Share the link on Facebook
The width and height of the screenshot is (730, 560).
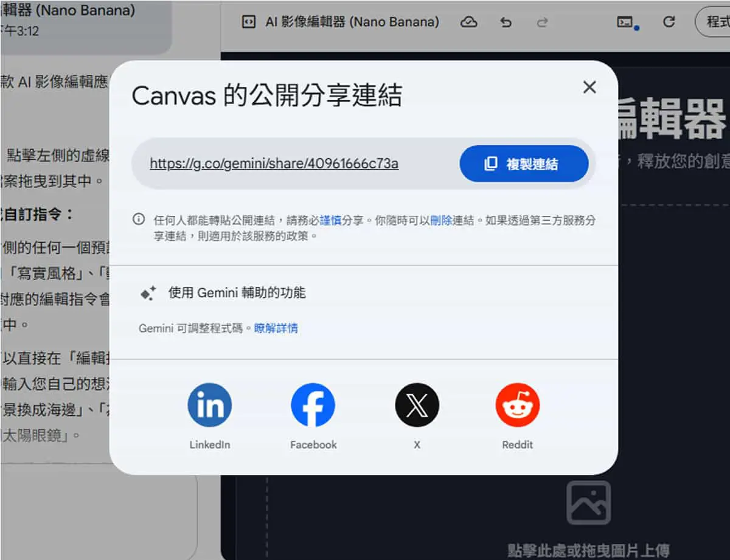point(313,405)
